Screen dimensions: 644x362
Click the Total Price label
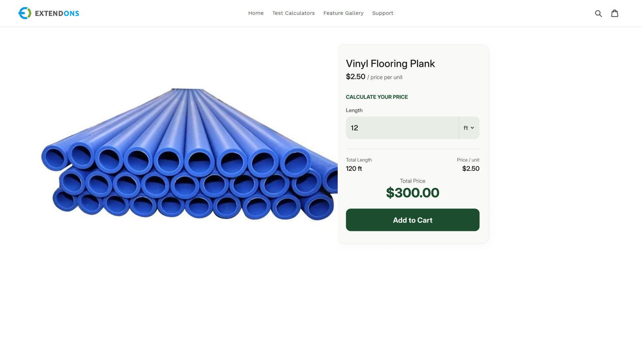413,181
